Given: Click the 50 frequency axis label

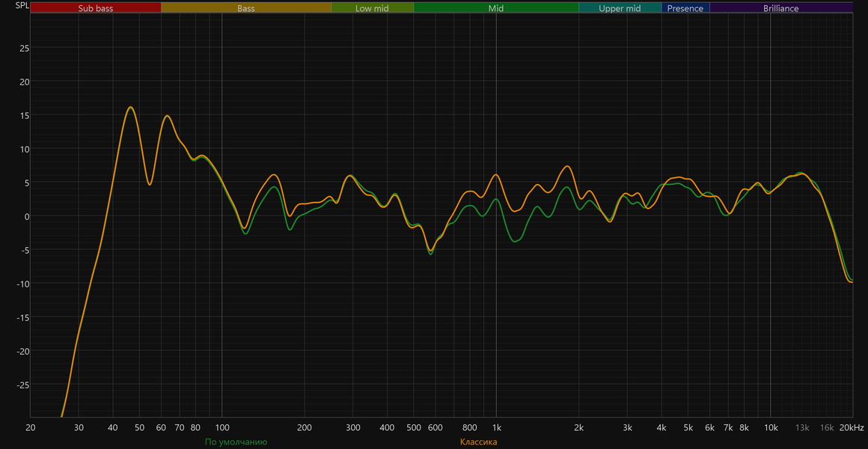Looking at the screenshot, I should click(139, 427).
